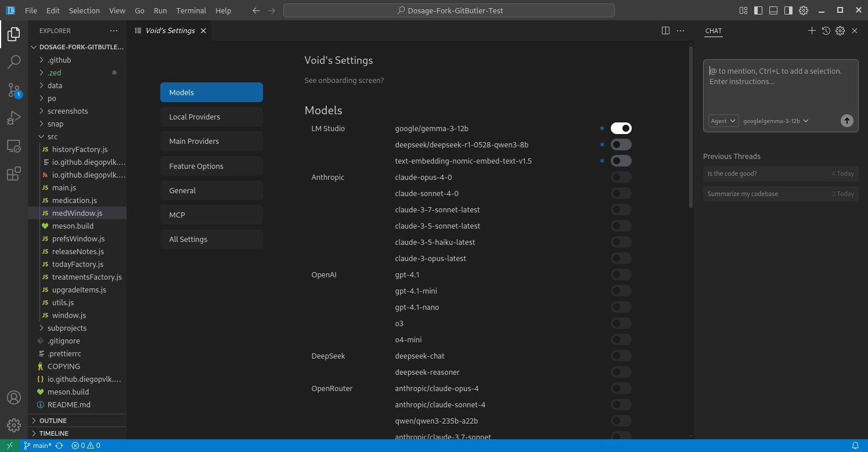Screen dimensions: 868x452
Task: Open the Agent mode dropdown in chat
Action: pyautogui.click(x=723, y=121)
